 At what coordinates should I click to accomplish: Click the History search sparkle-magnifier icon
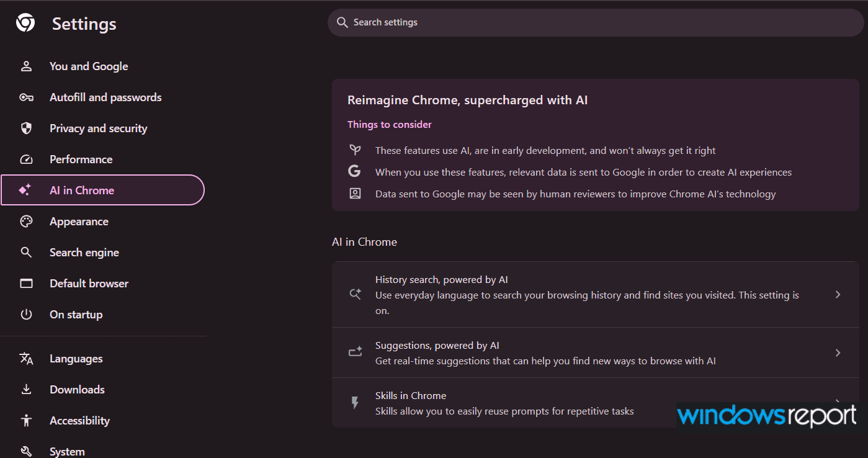point(356,295)
